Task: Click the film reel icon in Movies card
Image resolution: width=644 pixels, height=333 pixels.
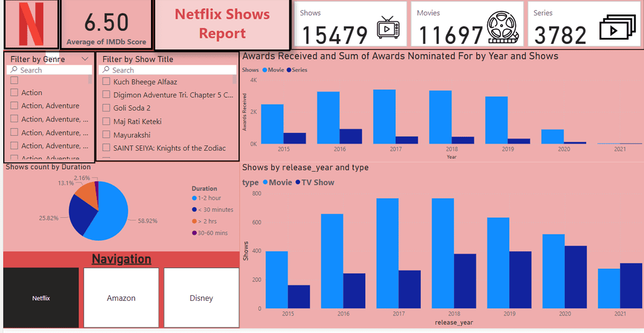Action: (502, 28)
